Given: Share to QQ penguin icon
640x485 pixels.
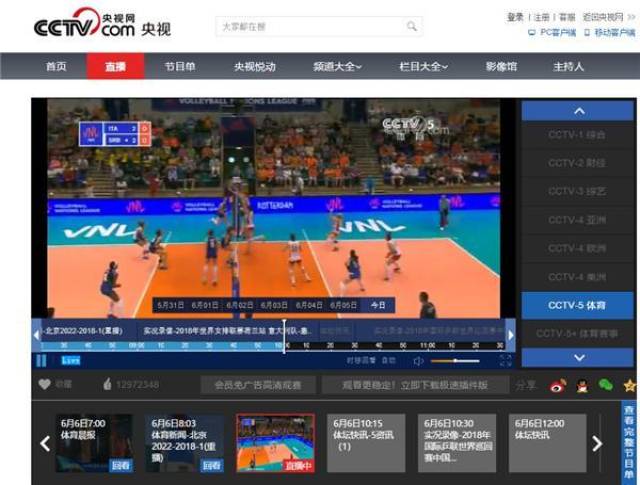Looking at the screenshot, I should (582, 385).
